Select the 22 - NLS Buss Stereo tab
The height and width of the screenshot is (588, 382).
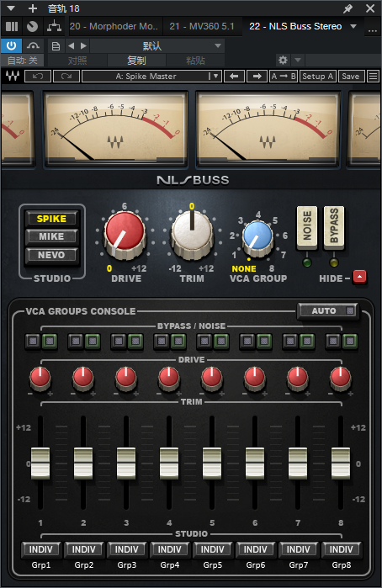click(x=295, y=26)
